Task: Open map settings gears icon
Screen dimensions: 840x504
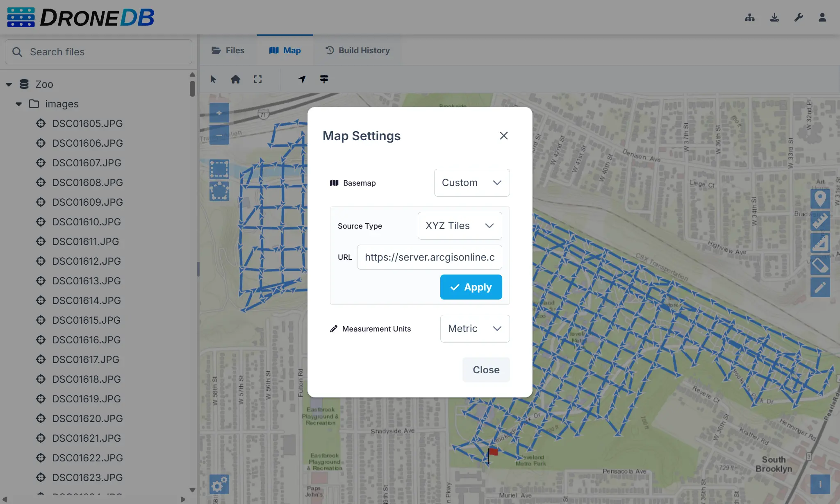Action: coord(219,484)
